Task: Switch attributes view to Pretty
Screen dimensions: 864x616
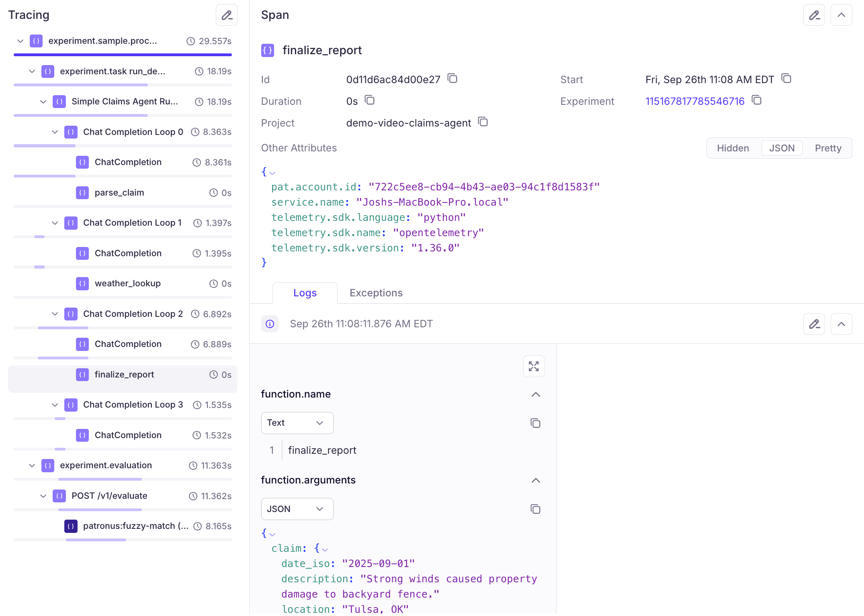Action: (828, 148)
